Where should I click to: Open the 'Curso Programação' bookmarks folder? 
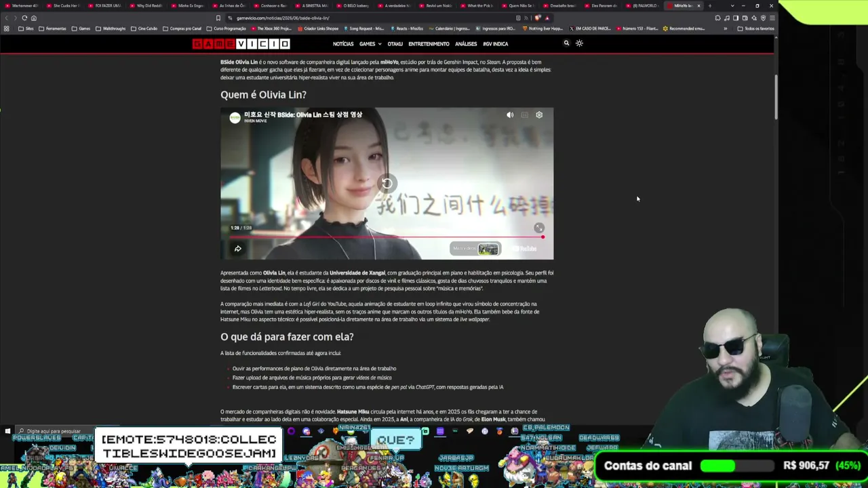click(226, 28)
